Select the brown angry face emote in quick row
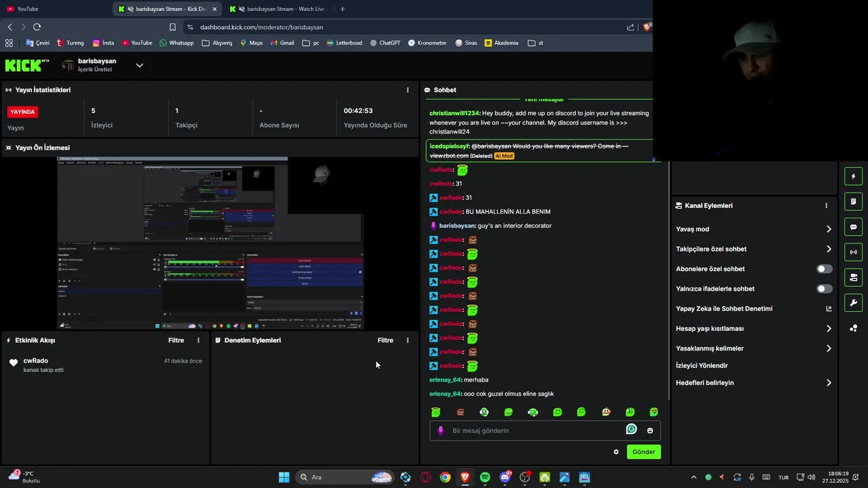This screenshot has width=868, height=488. (460, 412)
